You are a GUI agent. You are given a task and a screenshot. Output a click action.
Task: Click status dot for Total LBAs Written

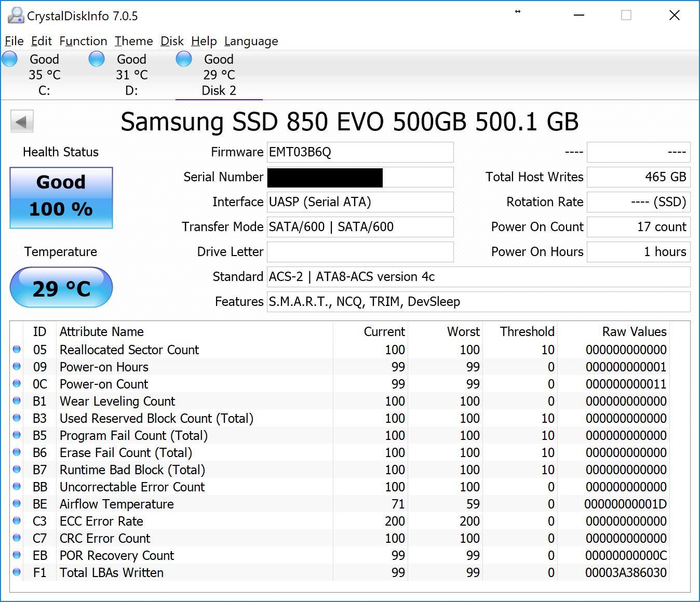pos(17,572)
